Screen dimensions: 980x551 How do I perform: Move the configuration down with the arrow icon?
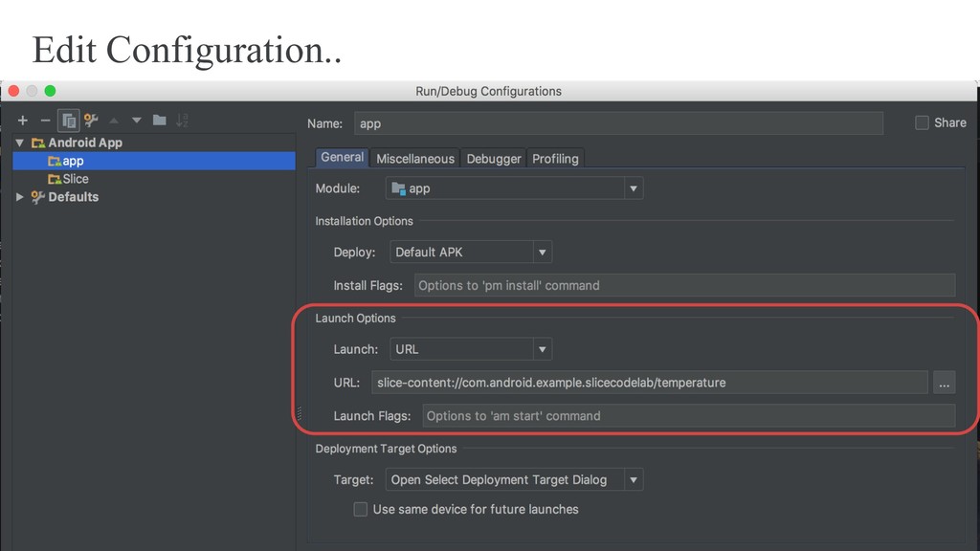click(136, 121)
